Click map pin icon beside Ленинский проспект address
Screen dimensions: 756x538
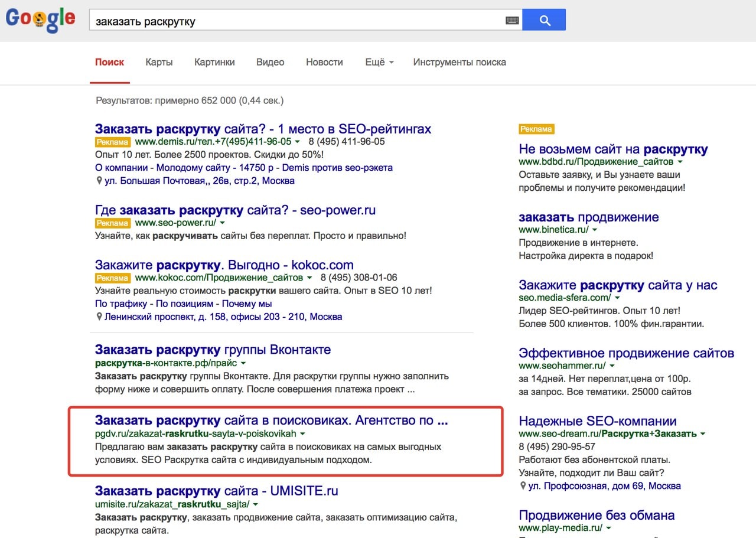(99, 317)
